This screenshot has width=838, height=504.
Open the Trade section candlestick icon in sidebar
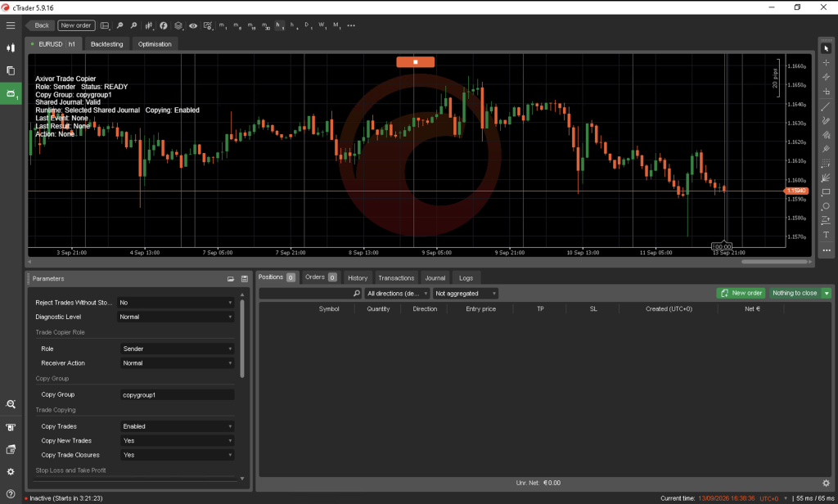(x=10, y=47)
